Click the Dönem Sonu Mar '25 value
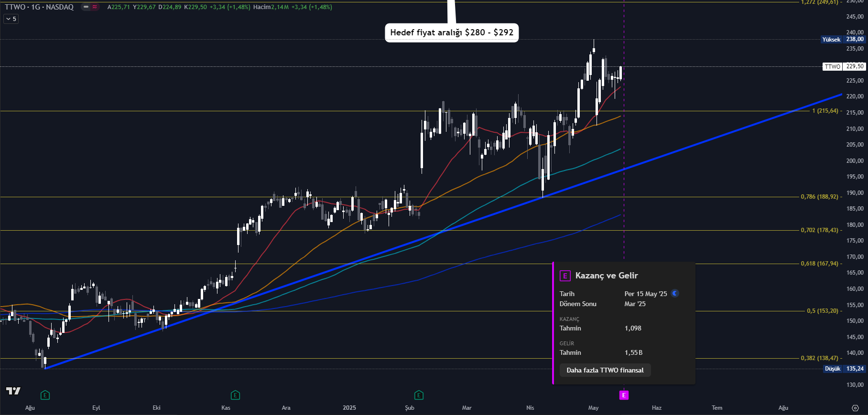Screen dimensions: 868x415 635,304
